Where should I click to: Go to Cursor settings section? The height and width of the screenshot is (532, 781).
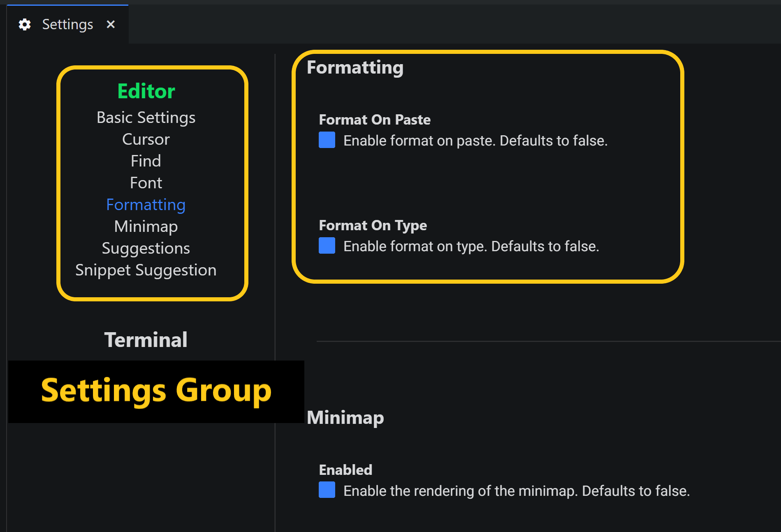(x=146, y=139)
